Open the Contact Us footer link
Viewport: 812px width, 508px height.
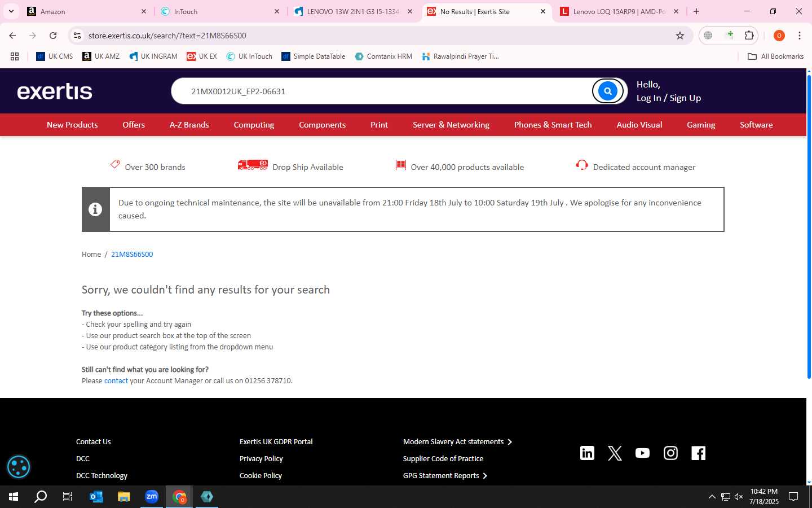pyautogui.click(x=93, y=442)
